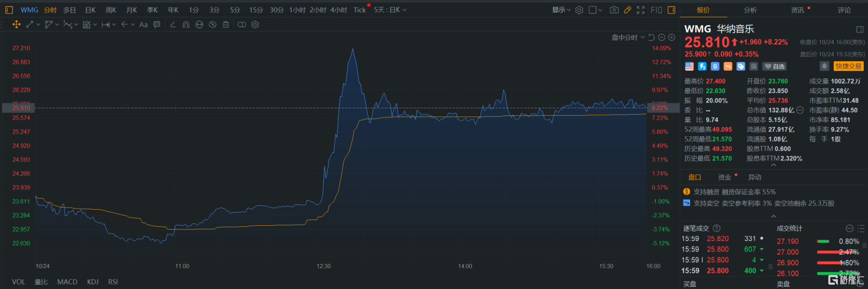Open the layout square dropdown

(596, 10)
